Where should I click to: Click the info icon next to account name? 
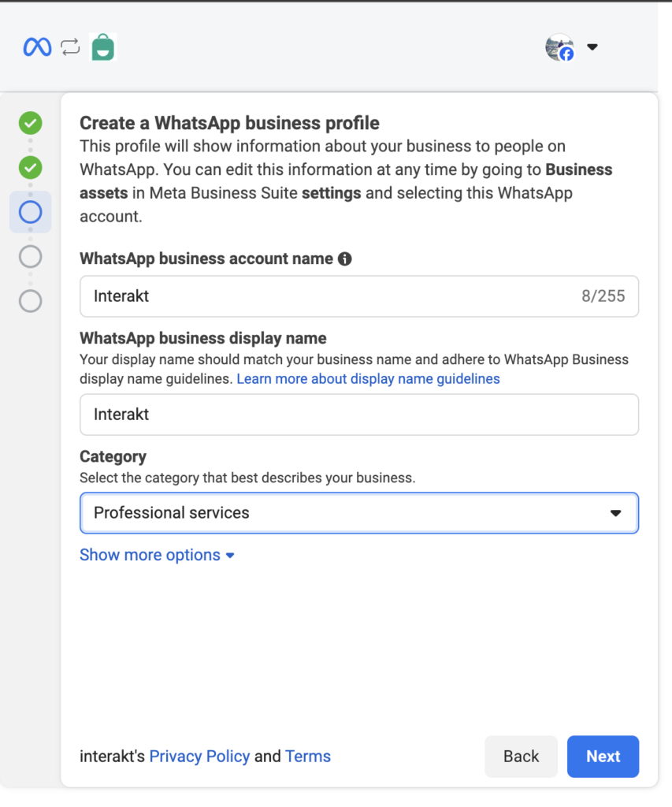pyautogui.click(x=345, y=258)
